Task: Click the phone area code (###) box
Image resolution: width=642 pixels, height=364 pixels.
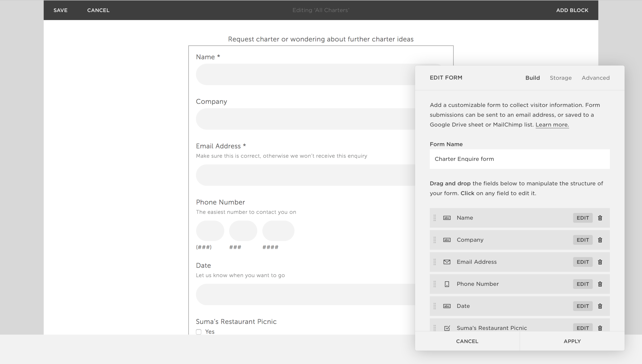Action: coord(210,231)
